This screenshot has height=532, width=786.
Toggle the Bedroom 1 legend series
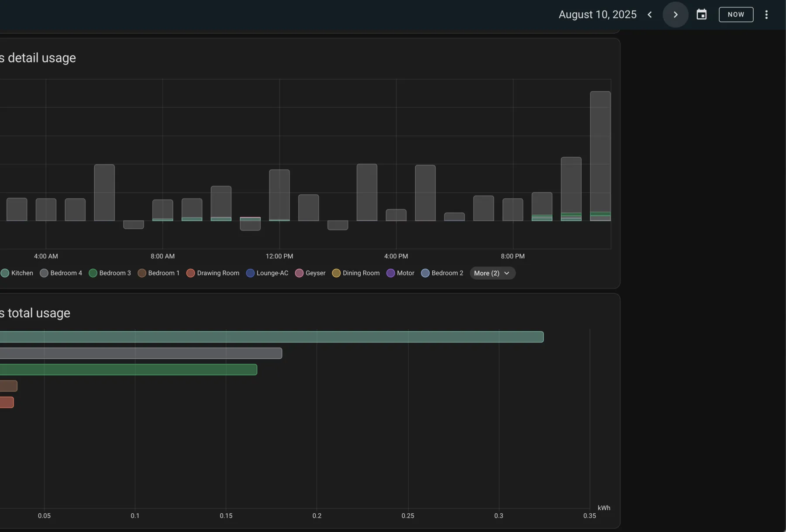pos(159,273)
